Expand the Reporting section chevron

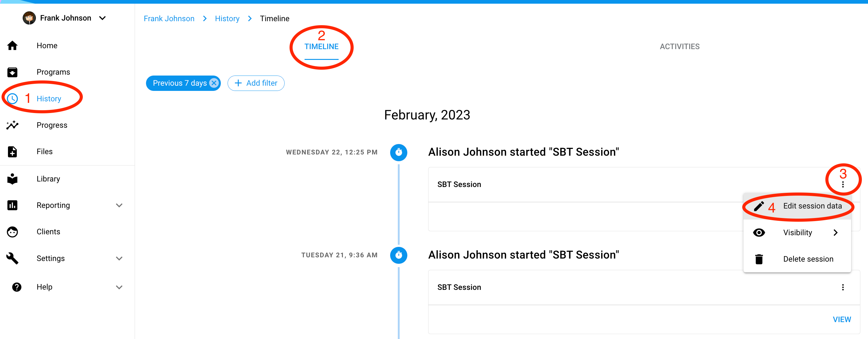tap(119, 205)
